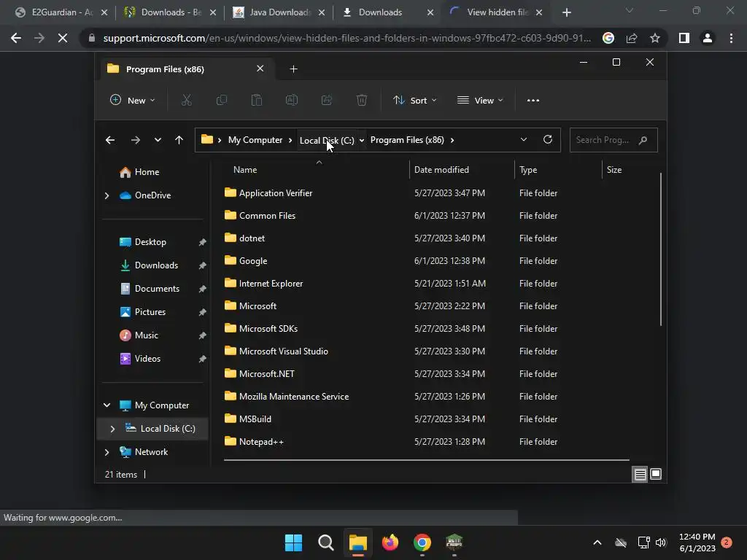The image size is (747, 560).
Task: Go up one folder level arrow
Action: tap(179, 140)
